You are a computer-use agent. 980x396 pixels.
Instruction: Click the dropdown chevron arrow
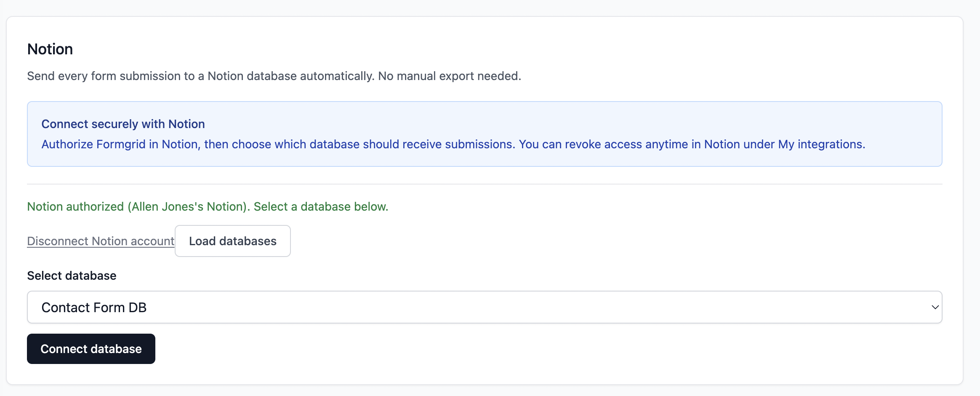tap(935, 307)
